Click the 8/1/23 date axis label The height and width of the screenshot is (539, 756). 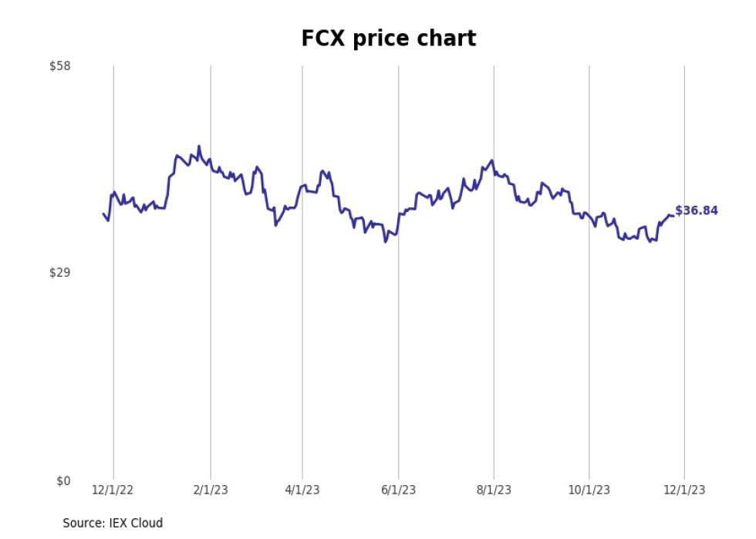coord(494,490)
